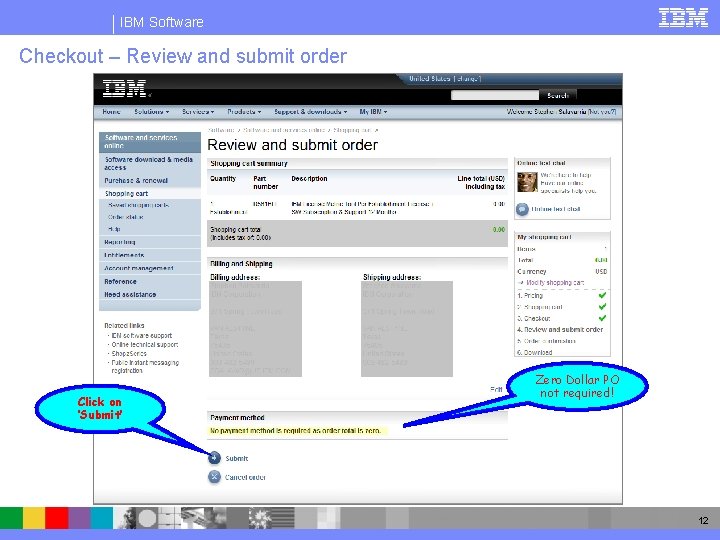Image resolution: width=720 pixels, height=540 pixels.
Task: Click the Software breadcrumb link
Action: point(221,130)
